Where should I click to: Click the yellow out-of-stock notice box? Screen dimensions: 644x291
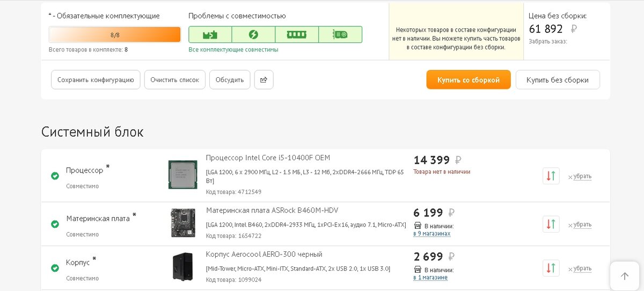(x=456, y=31)
